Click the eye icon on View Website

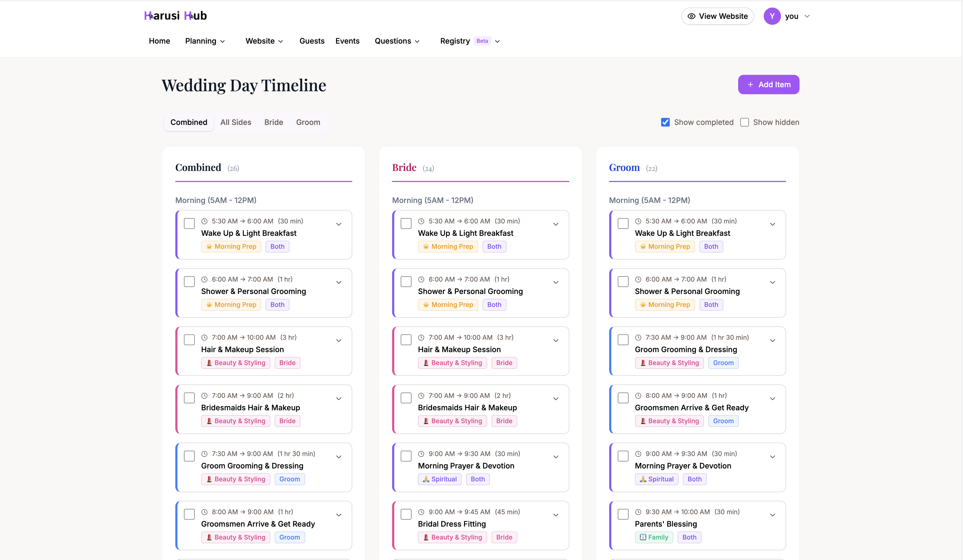pos(692,16)
